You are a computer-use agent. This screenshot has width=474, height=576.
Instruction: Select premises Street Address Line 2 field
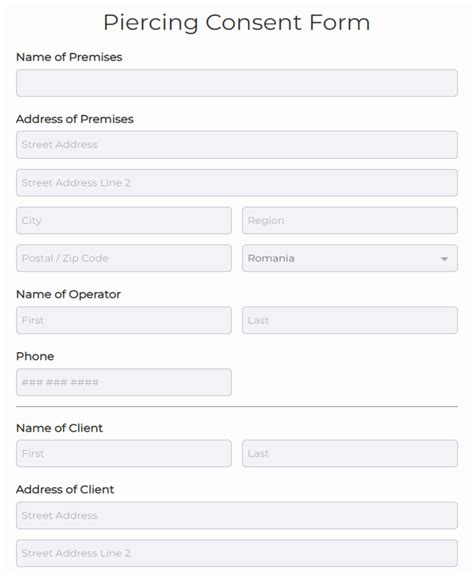click(237, 183)
